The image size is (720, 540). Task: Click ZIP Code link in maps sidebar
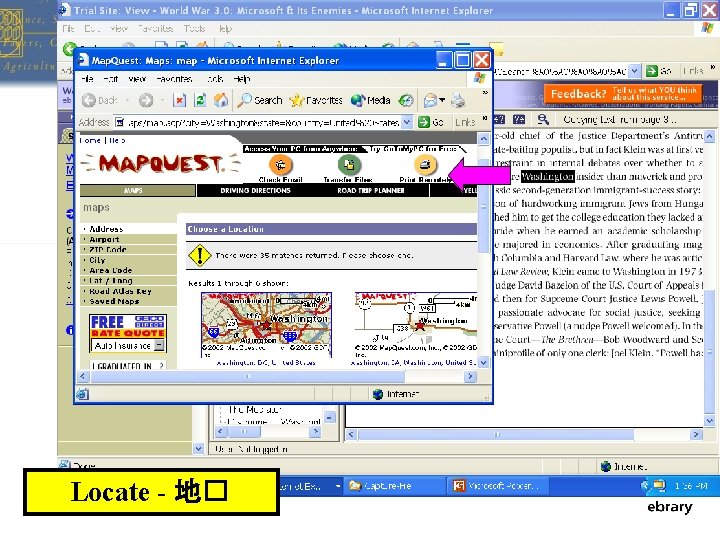(x=108, y=249)
